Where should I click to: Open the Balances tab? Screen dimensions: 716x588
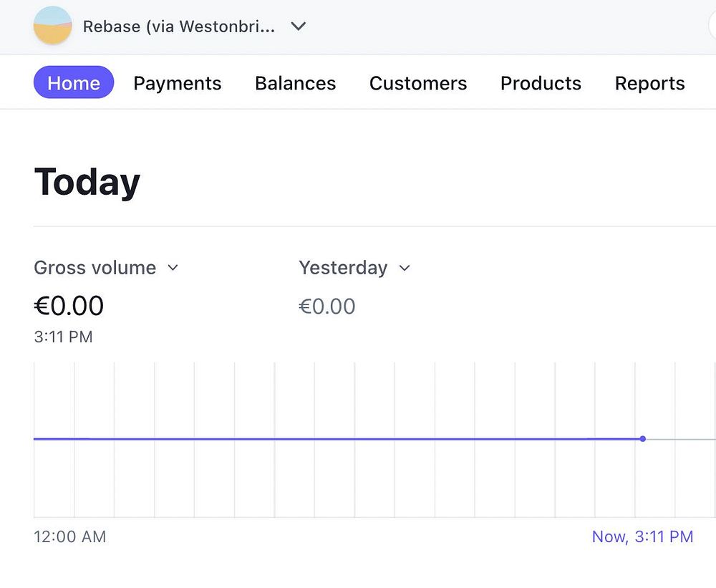coord(295,83)
